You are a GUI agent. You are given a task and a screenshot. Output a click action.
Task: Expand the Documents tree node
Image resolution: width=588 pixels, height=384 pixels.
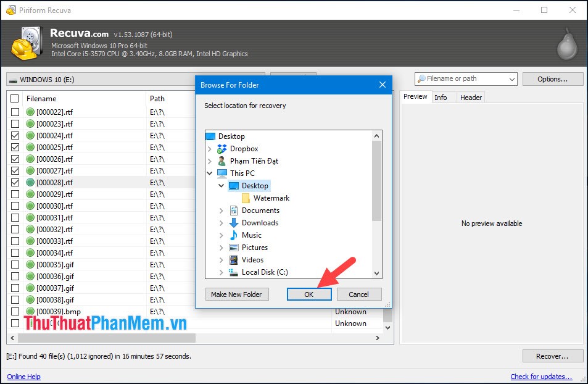[222, 211]
